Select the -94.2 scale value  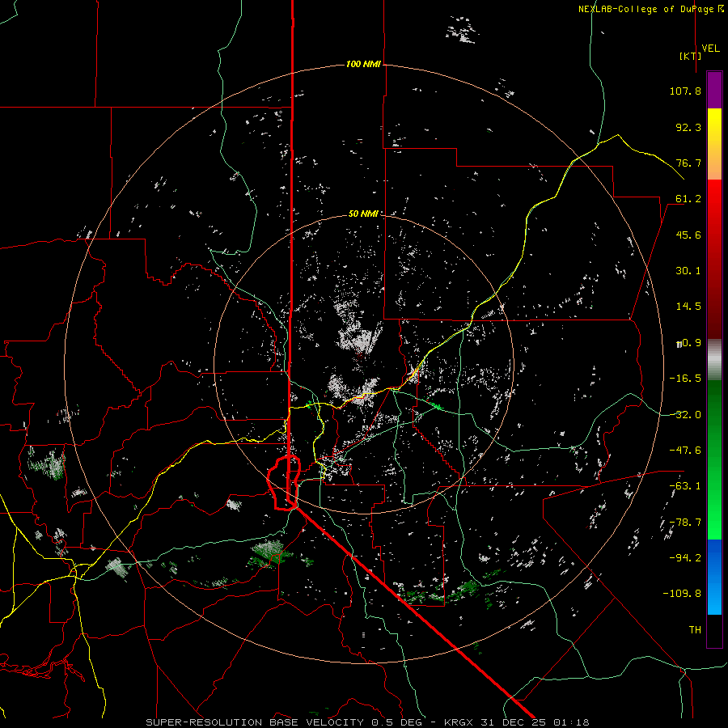tap(685, 558)
